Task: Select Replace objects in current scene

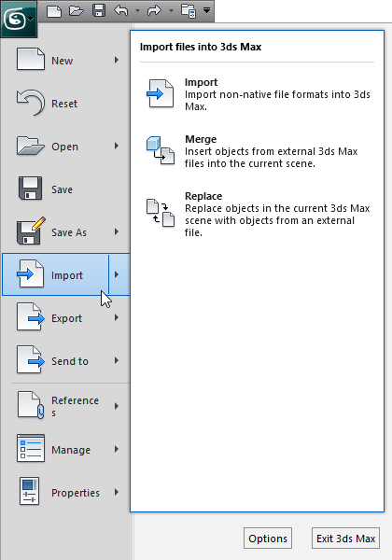Action: [259, 215]
